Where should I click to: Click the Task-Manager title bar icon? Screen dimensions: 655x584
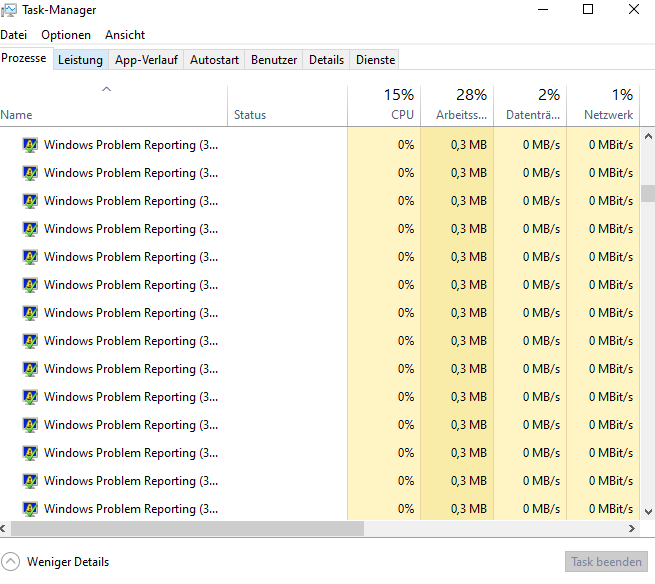[9, 10]
